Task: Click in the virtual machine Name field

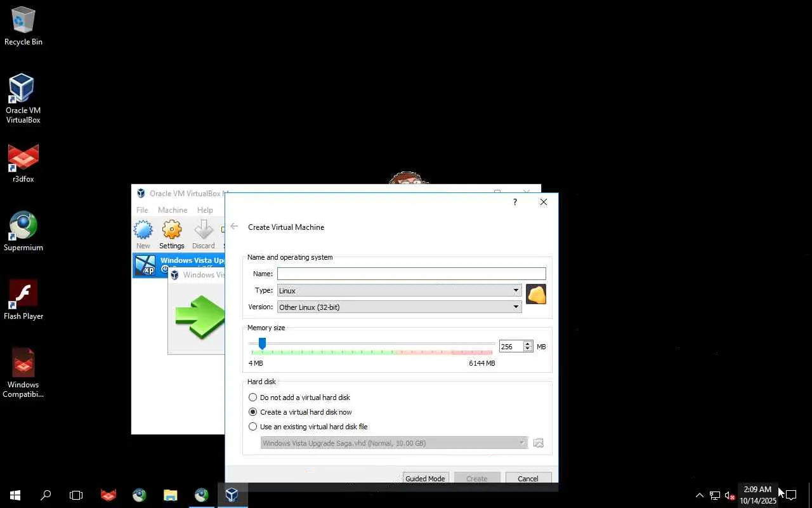Action: pyautogui.click(x=411, y=274)
